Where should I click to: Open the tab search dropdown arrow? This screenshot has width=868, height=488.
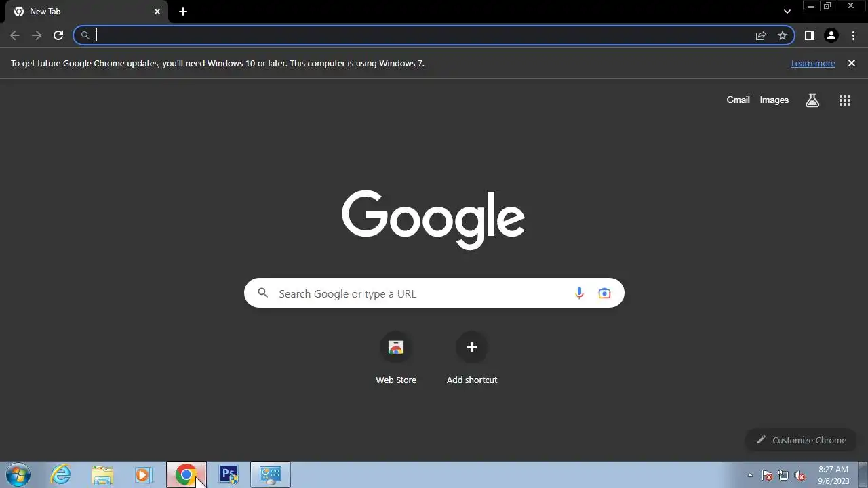pyautogui.click(x=787, y=12)
